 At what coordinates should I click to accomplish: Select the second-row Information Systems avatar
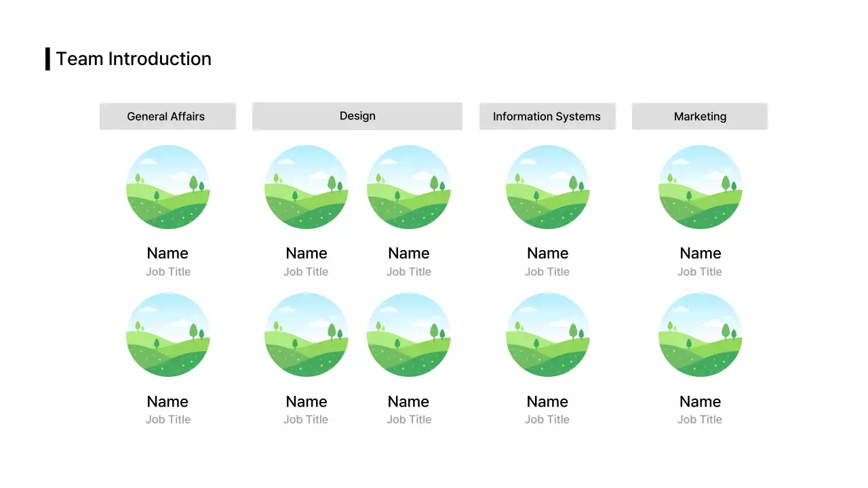pyautogui.click(x=548, y=335)
